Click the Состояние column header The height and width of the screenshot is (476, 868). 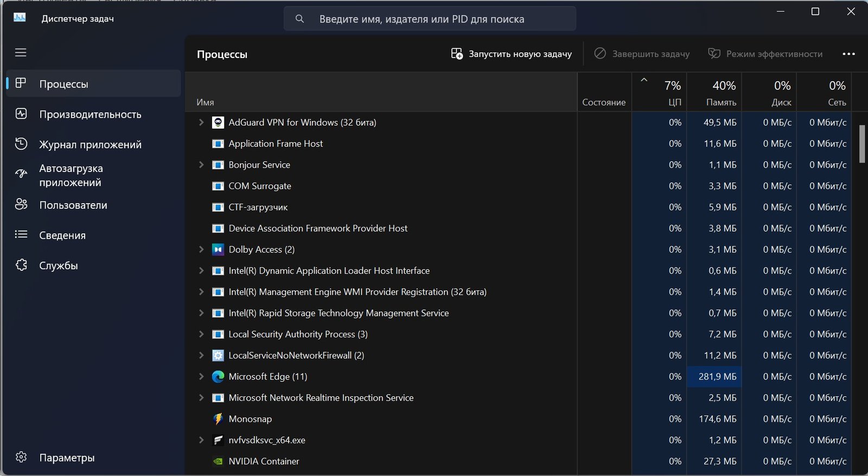[x=604, y=92]
